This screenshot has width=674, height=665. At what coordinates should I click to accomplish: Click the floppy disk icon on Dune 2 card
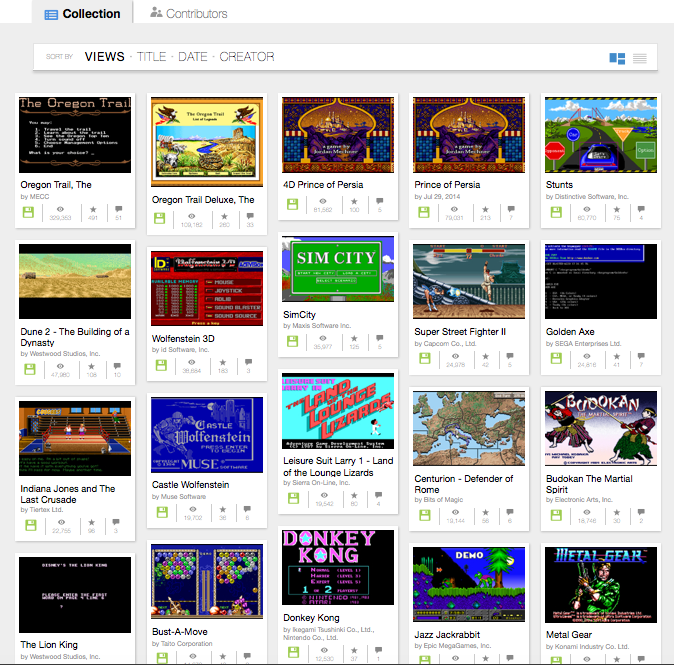[30, 369]
